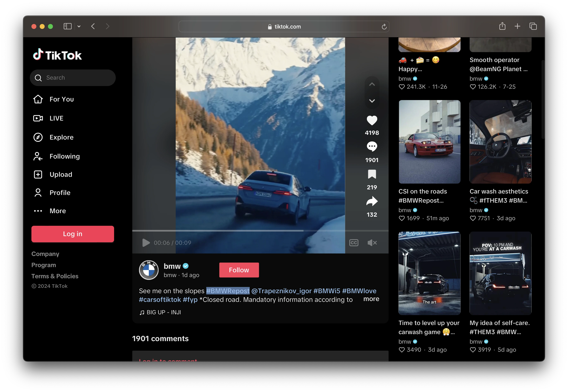This screenshot has width=568, height=392.
Task: Click Smooth operator video title
Action: 498,64
